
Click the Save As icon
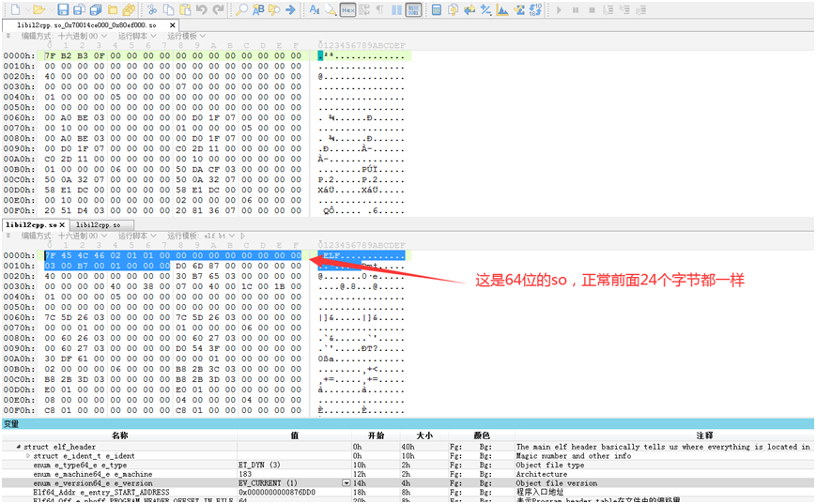pos(79,9)
